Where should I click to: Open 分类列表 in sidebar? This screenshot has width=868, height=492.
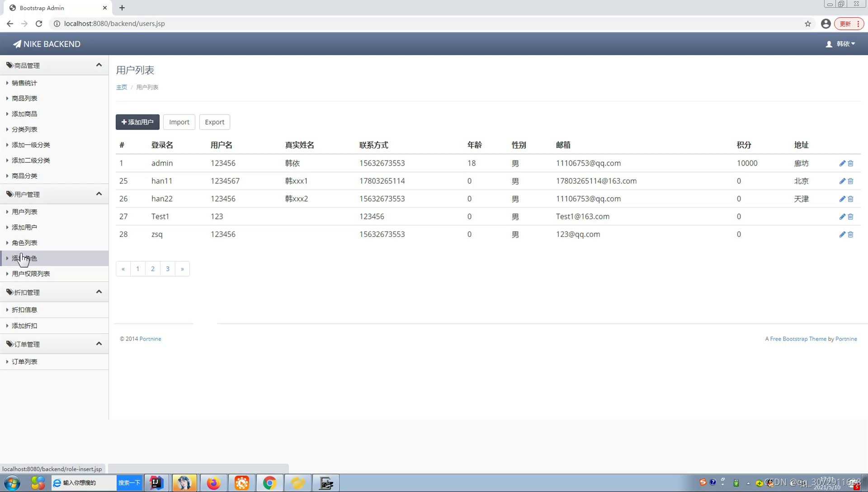pos(24,129)
